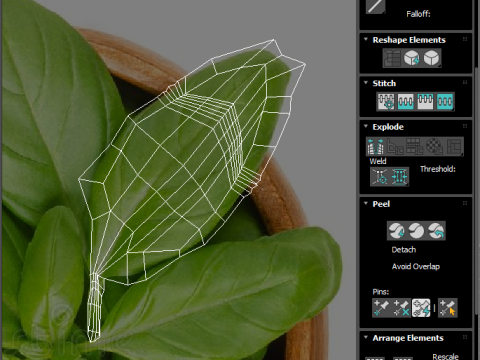Collapse the Arrange Elements rollout
Image resolution: width=480 pixels, height=360 pixels.
pyautogui.click(x=366, y=338)
